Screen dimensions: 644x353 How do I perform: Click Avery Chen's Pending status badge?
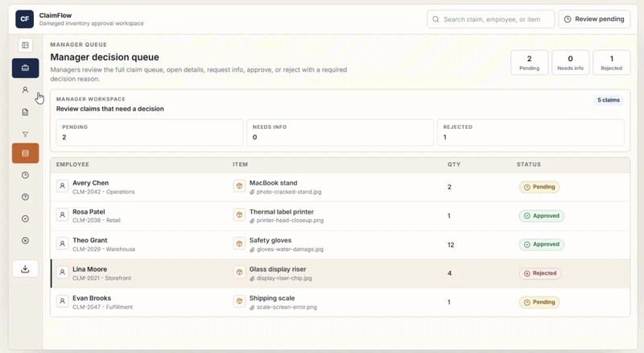click(x=539, y=187)
